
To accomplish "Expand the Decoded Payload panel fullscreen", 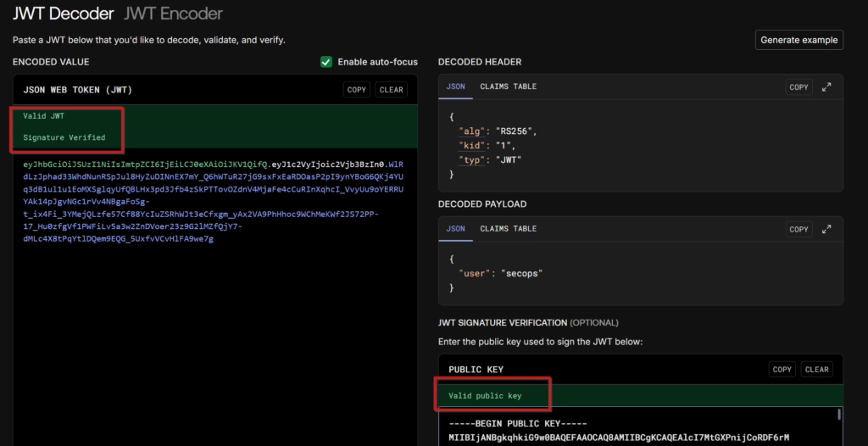I will coord(827,229).
